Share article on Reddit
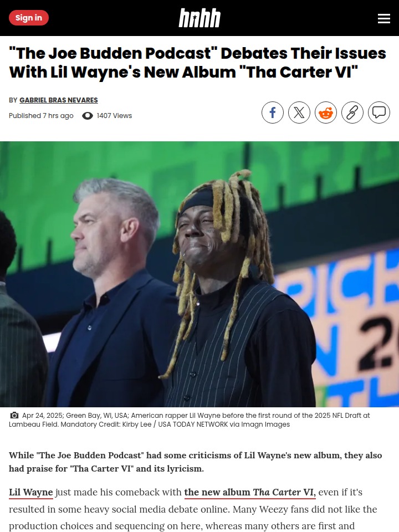Image resolution: width=399 pixels, height=532 pixels. click(326, 112)
